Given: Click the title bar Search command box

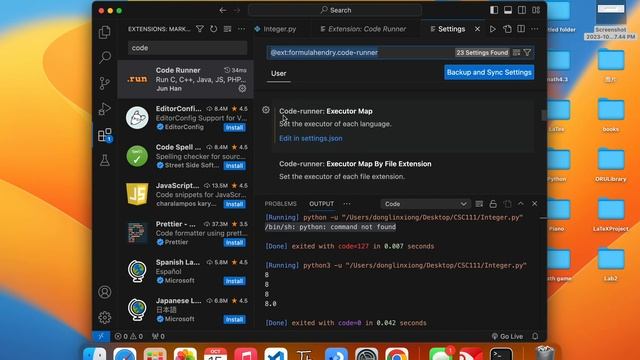Looking at the screenshot, I should pyautogui.click(x=335, y=10).
